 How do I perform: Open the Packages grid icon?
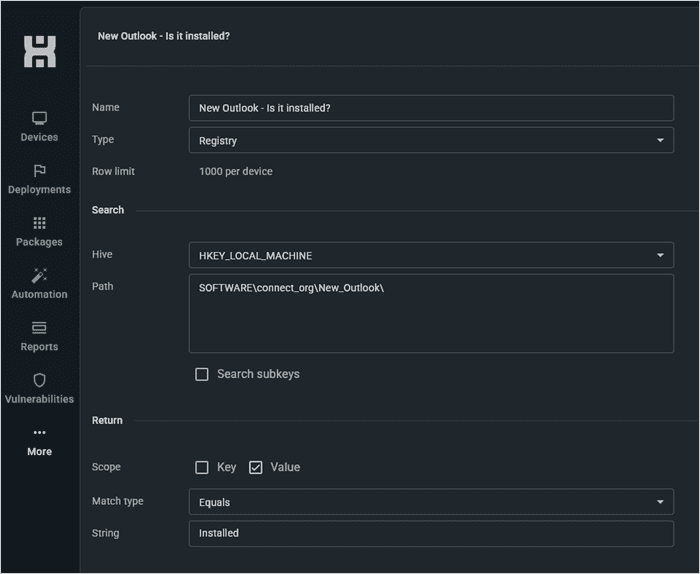(x=40, y=223)
